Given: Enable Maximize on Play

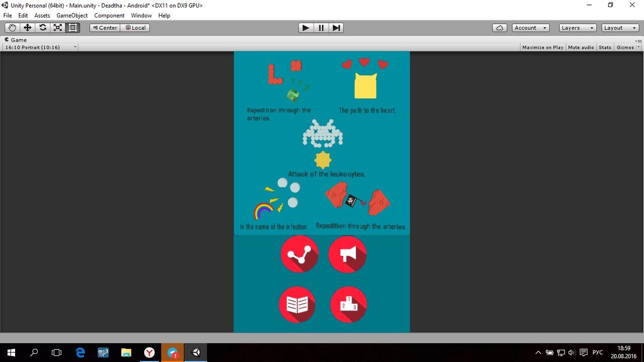Looking at the screenshot, I should click(x=542, y=47).
